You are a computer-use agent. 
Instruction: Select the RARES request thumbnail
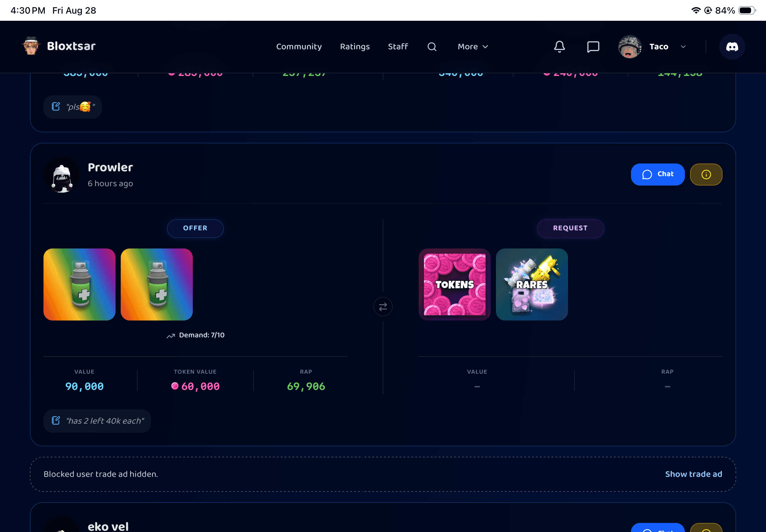[532, 284]
